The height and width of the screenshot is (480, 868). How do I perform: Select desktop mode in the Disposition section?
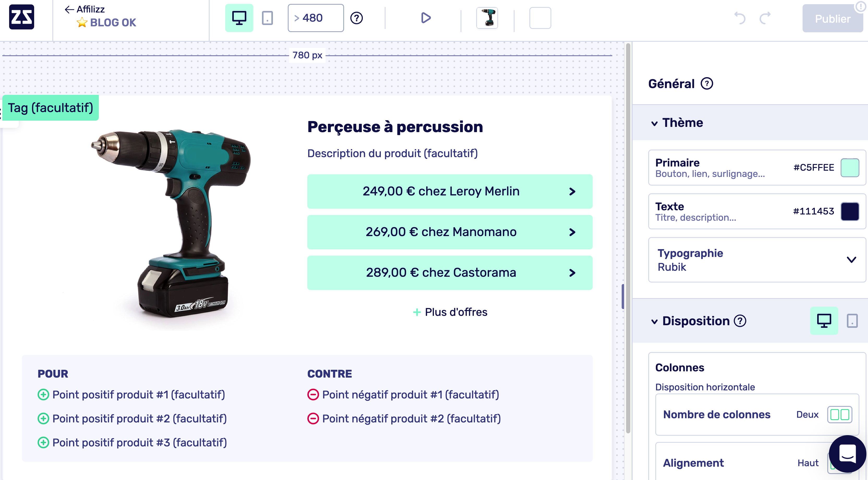pos(824,321)
